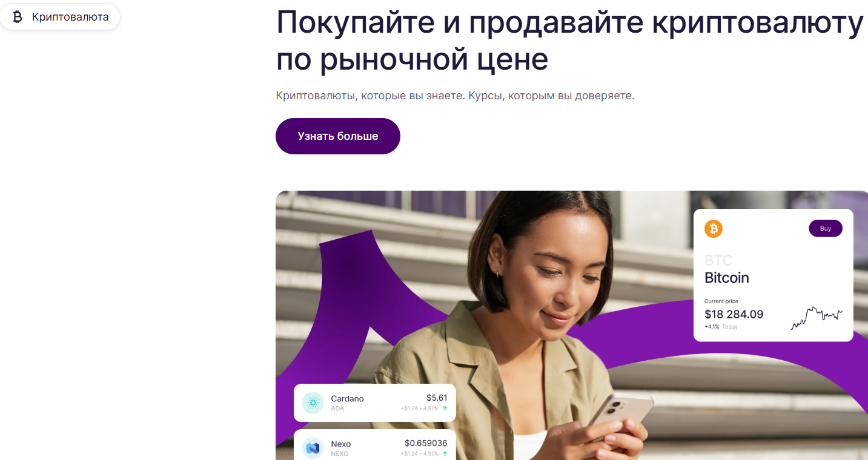The width and height of the screenshot is (868, 460).
Task: Click the main heading about buying cryptocurrency
Action: click(570, 41)
